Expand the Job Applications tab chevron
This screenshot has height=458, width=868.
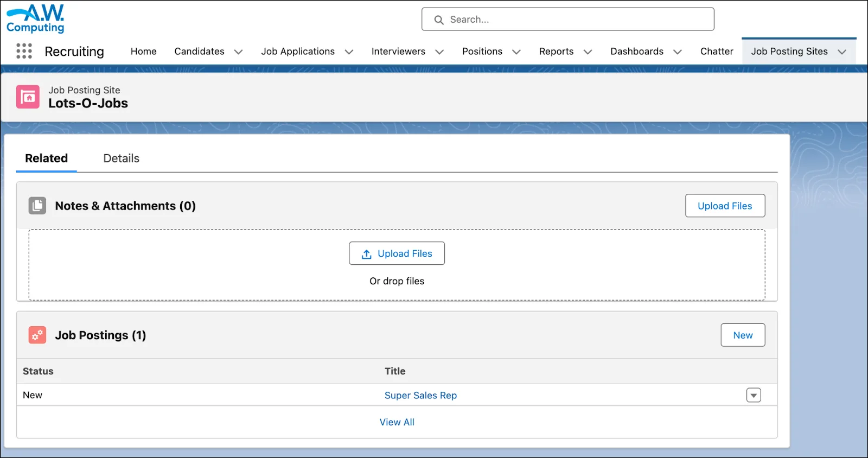(349, 52)
